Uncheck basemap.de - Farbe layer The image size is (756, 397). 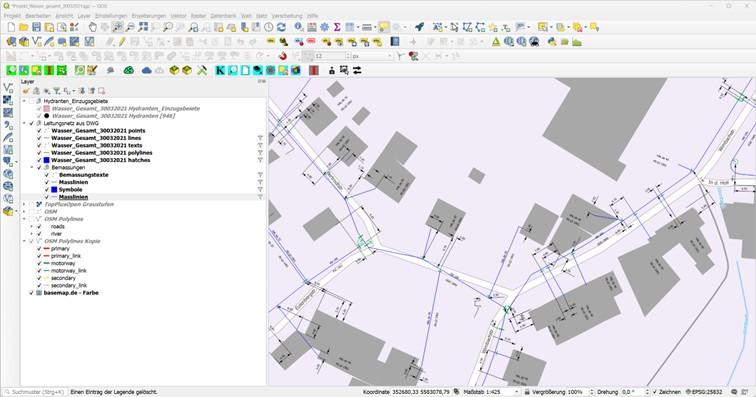click(x=31, y=293)
